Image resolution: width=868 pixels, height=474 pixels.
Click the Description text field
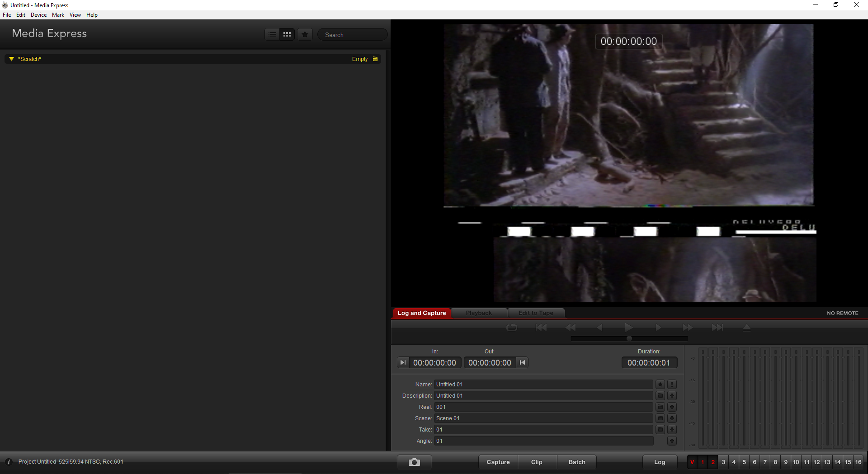pyautogui.click(x=543, y=396)
